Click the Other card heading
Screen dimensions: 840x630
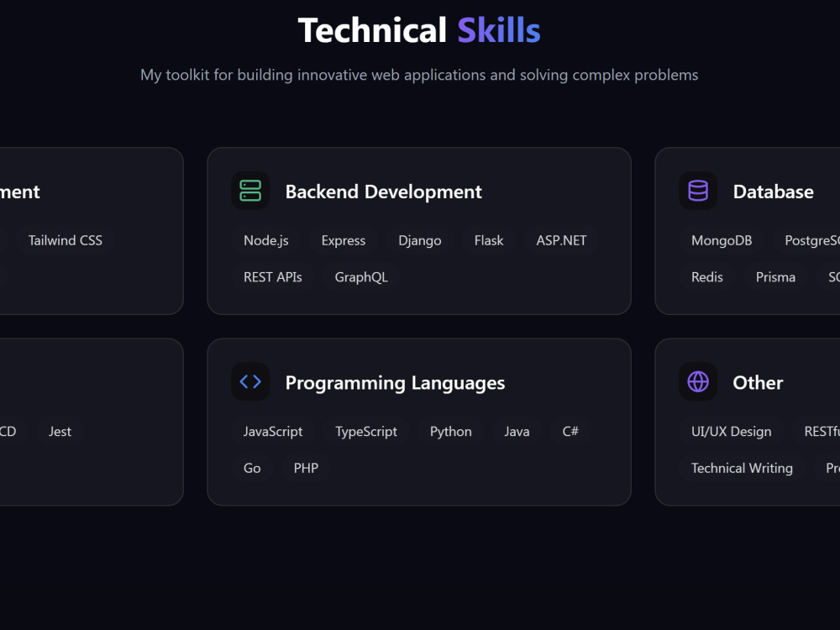pos(758,382)
